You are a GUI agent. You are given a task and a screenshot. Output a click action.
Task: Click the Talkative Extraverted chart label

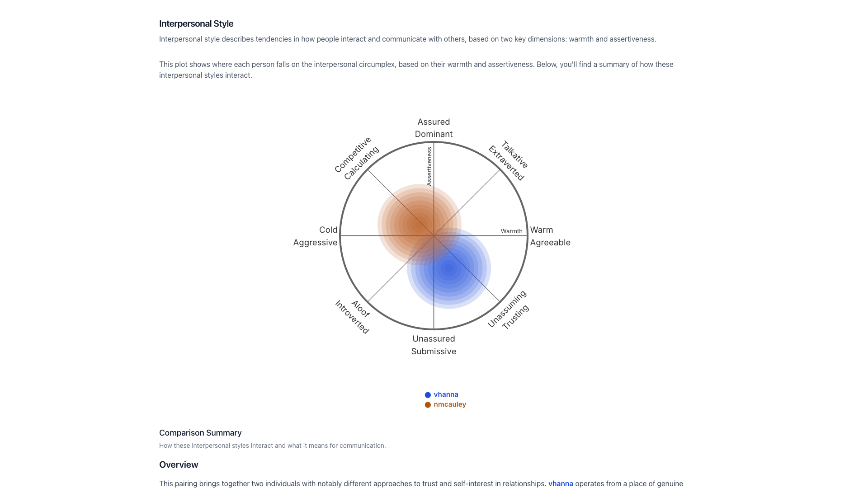509,161
